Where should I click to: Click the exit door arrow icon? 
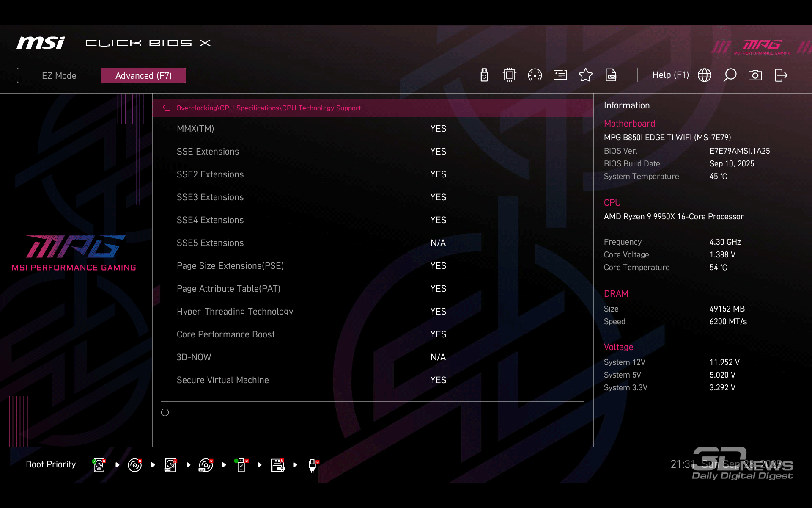click(781, 75)
